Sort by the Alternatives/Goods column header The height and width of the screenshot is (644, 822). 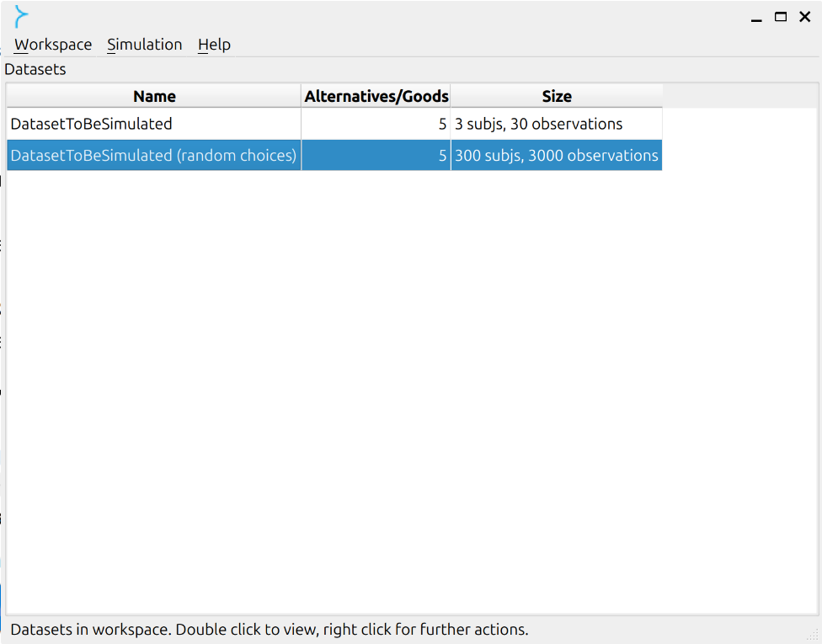(x=376, y=96)
